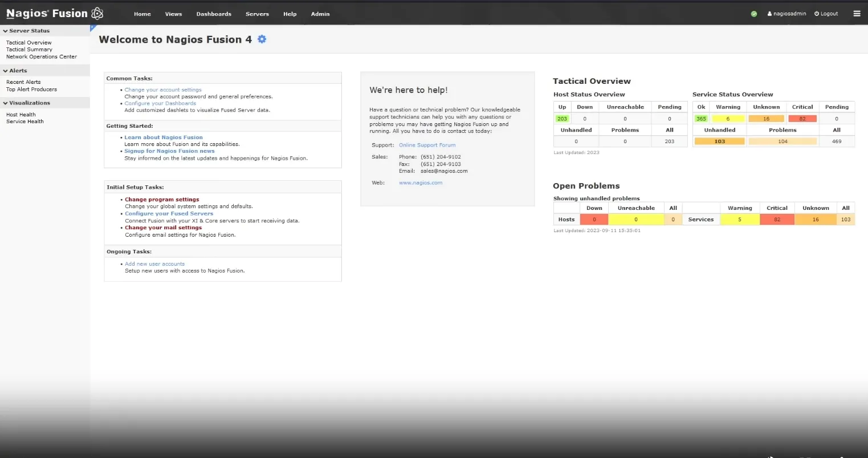Open the Home menu
868x458 pixels.
[x=142, y=14]
